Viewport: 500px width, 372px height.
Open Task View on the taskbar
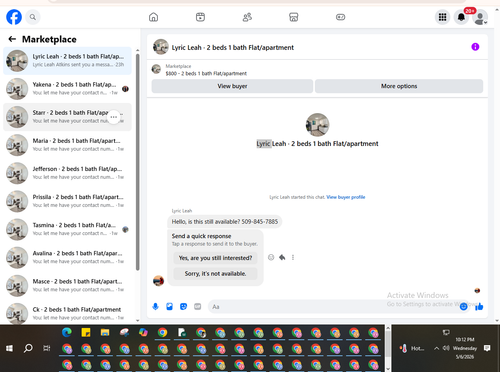pyautogui.click(x=47, y=348)
